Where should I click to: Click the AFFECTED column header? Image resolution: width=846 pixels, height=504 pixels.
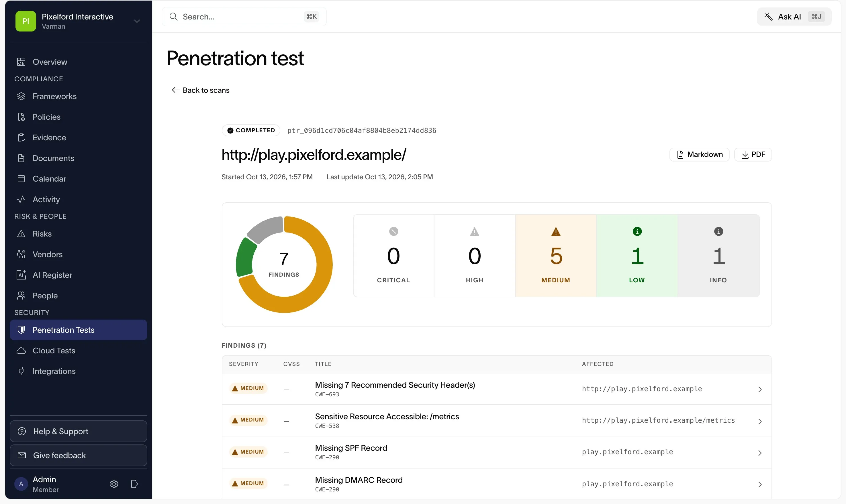598,364
